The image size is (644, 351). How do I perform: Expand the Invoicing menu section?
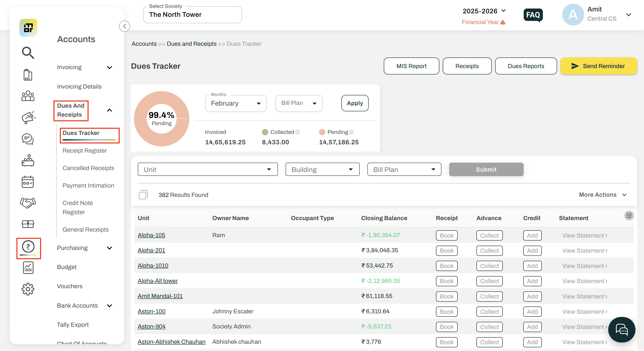tap(85, 67)
